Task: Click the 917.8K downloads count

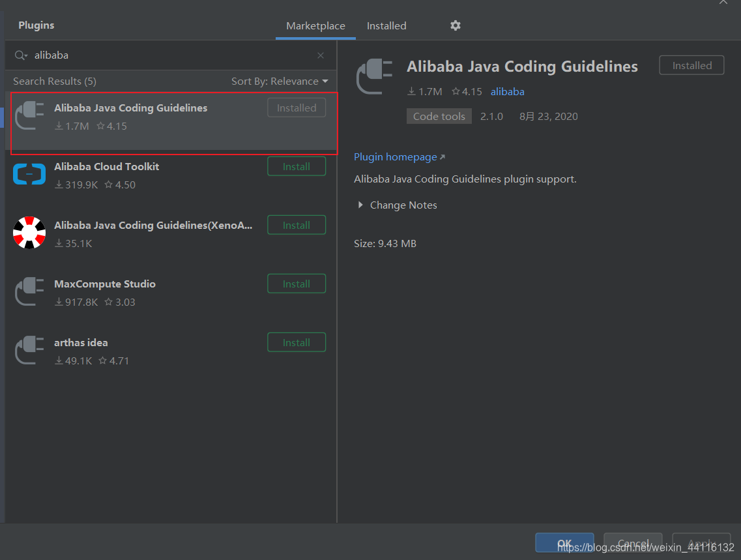Action: [x=76, y=302]
